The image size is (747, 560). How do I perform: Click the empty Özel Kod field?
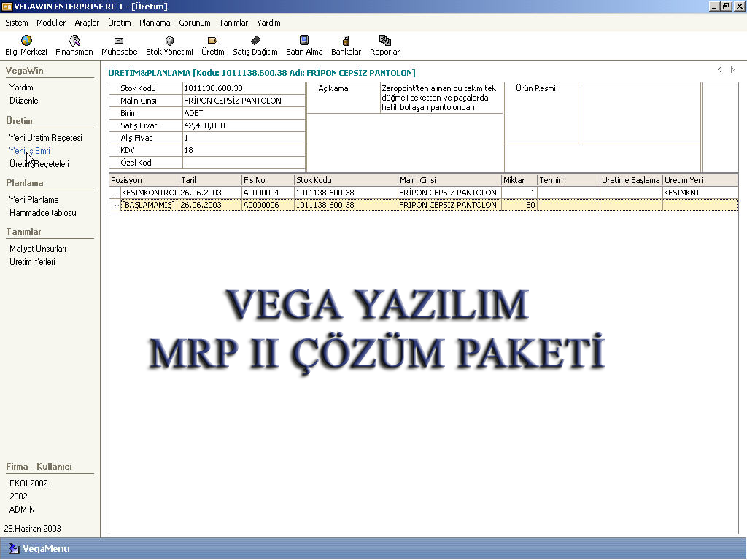[244, 163]
